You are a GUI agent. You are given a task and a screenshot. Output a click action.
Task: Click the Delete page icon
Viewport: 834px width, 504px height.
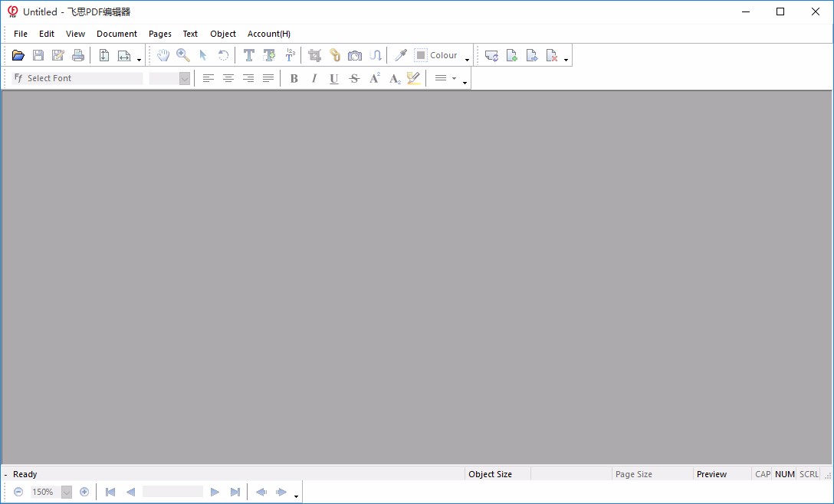(x=552, y=55)
